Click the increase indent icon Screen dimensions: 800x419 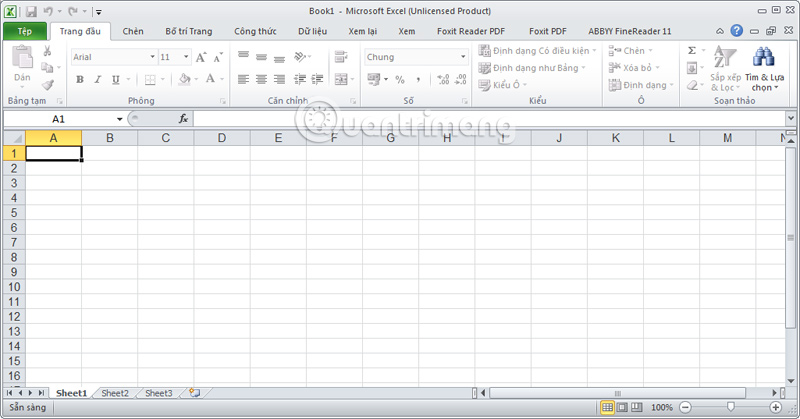[x=317, y=79]
